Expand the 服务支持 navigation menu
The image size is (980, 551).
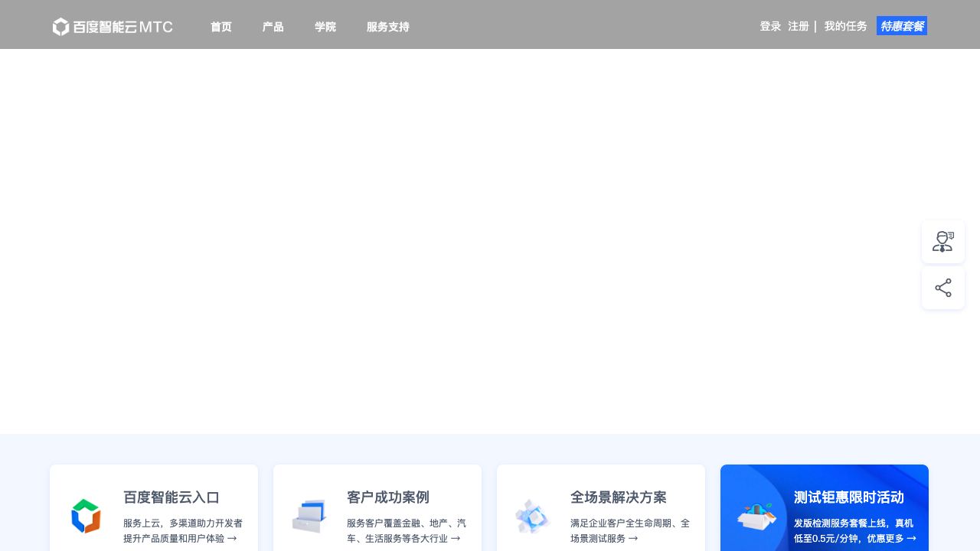point(387,27)
